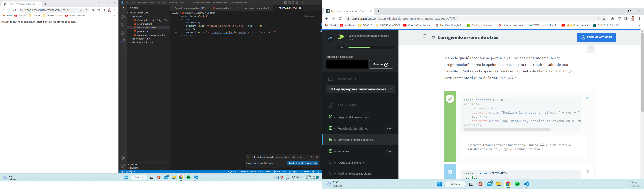The width and height of the screenshot is (644, 189).
Task: Toggle the eye icon on the correct answer A
Action: 587,98
